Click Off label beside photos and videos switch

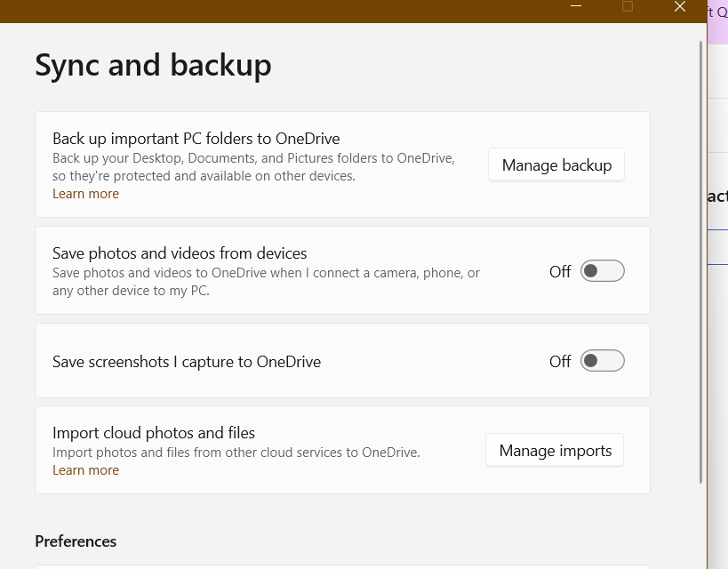pos(560,271)
